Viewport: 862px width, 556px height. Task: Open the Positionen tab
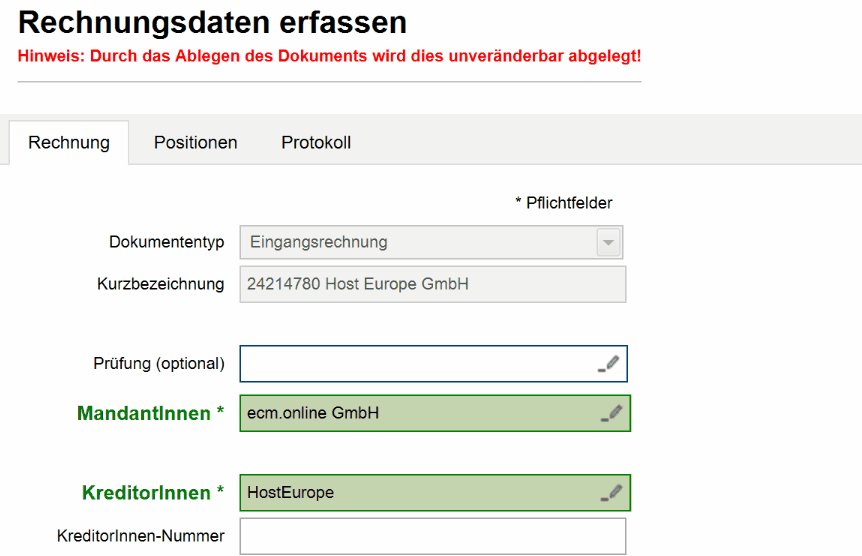tap(195, 142)
